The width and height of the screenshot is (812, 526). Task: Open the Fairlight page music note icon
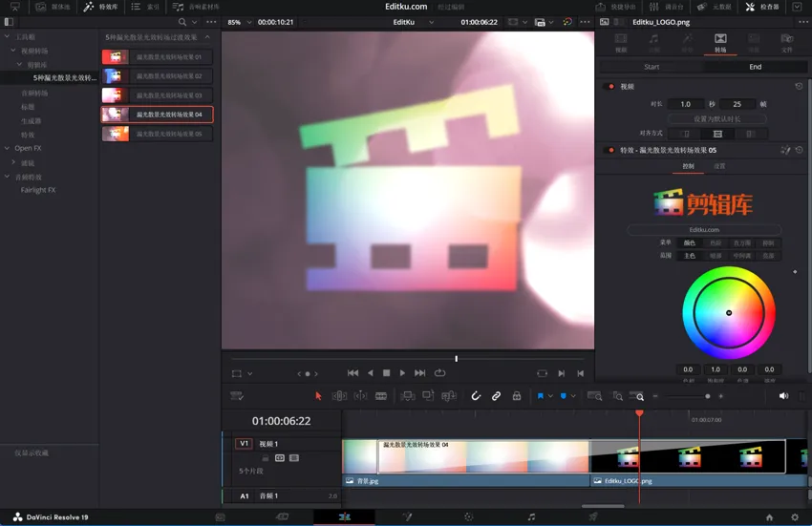click(x=531, y=516)
